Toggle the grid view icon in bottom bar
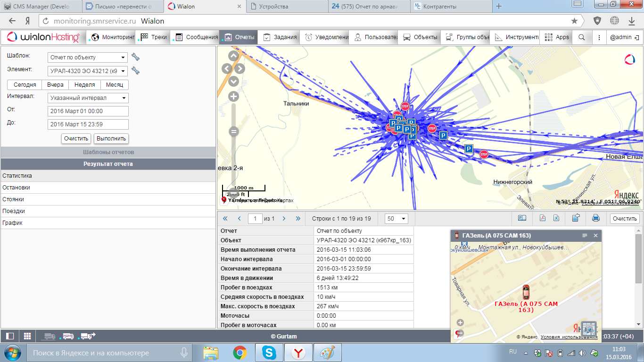 coord(27,336)
